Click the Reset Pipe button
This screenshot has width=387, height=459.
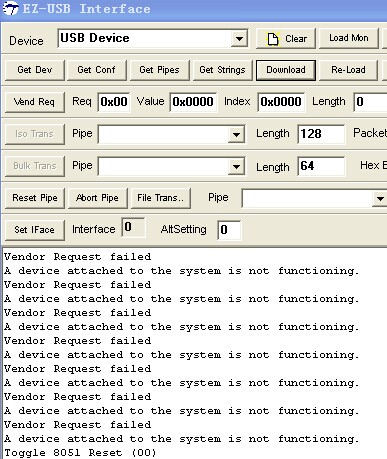[x=35, y=198]
